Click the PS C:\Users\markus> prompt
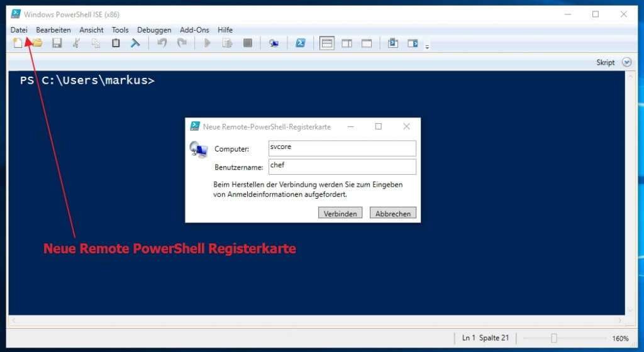644x352 pixels. (87, 80)
